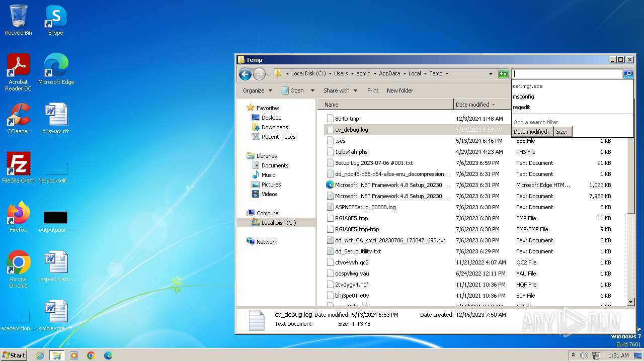Select file ASPNETSetup_00000.log
This screenshot has width=644, height=362.
click(365, 207)
